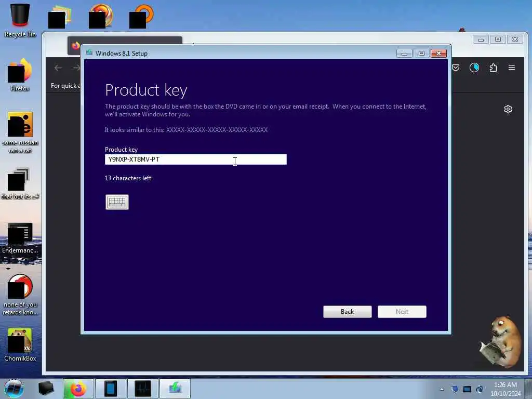532x399 pixels.
Task: Open Firefox Pocket shield icon
Action: click(x=456, y=68)
